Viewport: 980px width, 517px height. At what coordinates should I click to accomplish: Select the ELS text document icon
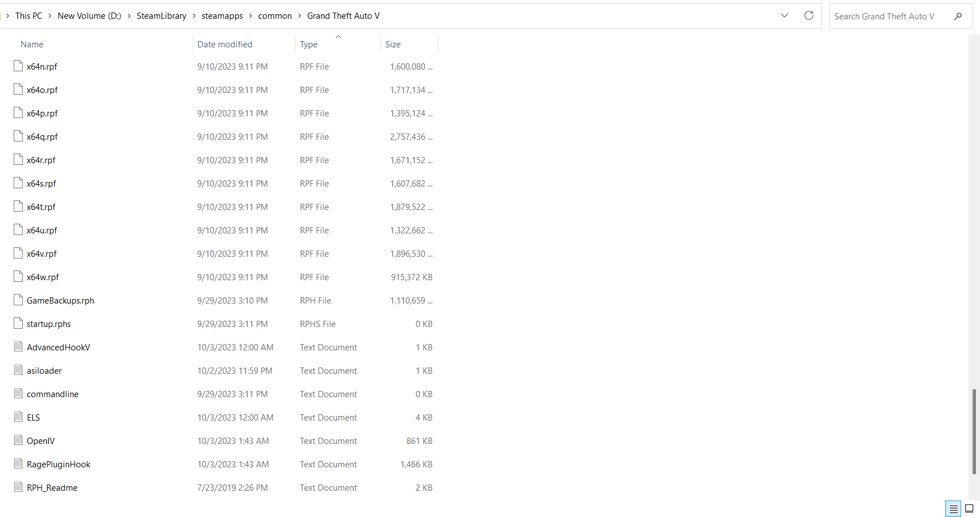(x=18, y=417)
